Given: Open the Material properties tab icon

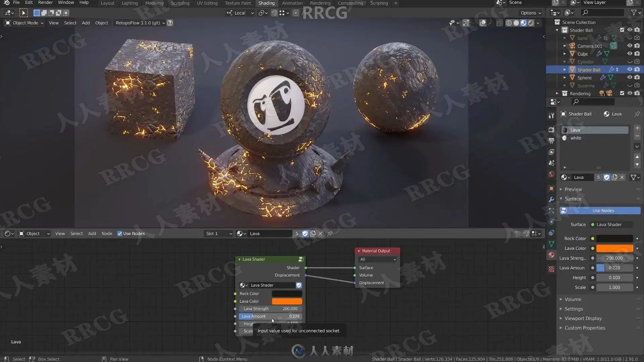Looking at the screenshot, I should (x=551, y=255).
